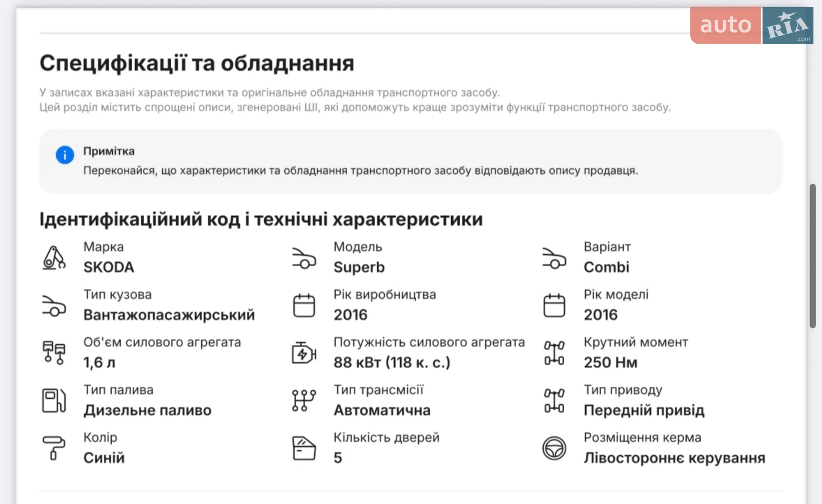The width and height of the screenshot is (822, 504).
Task: Click the calendar icon beside Рік виробництва
Action: [304, 305]
